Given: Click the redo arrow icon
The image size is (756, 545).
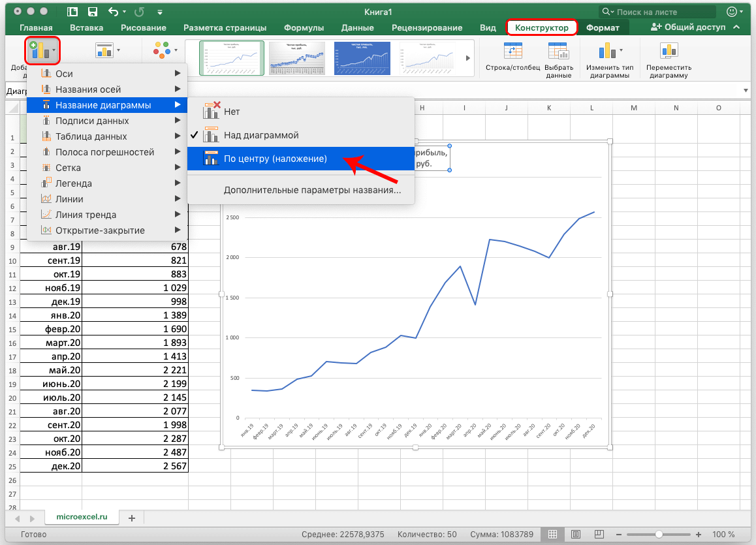Looking at the screenshot, I should (139, 12).
